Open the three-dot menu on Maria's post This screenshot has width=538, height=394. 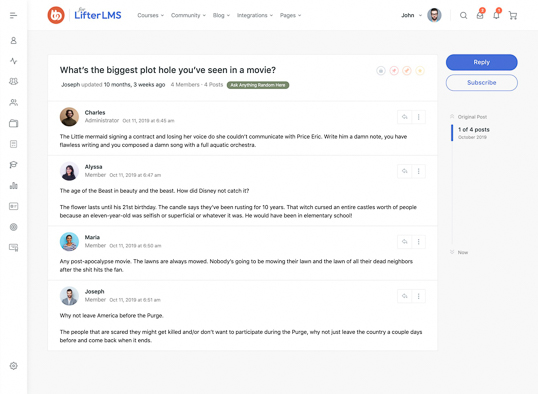(419, 242)
